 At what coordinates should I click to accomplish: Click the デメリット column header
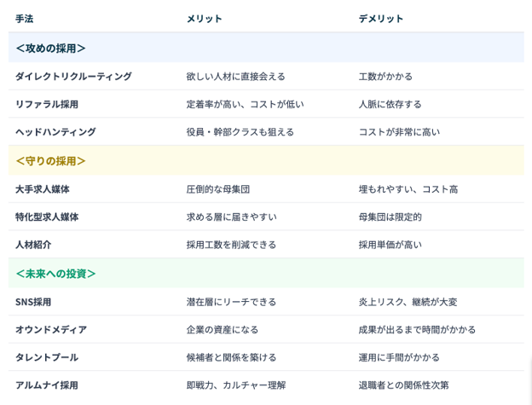(x=381, y=19)
